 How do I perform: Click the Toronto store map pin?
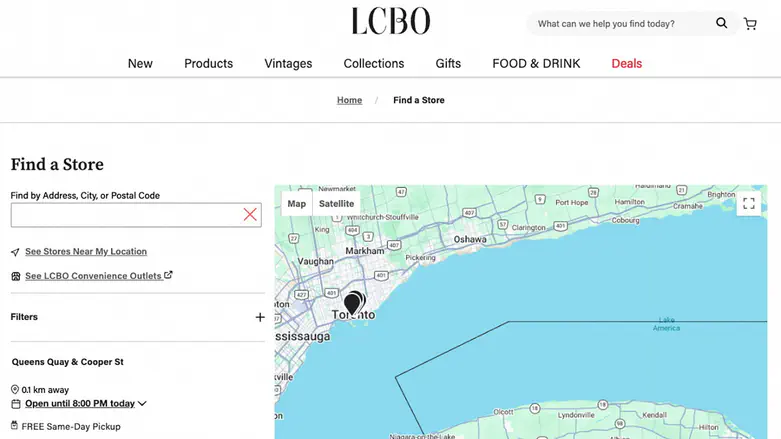(x=353, y=303)
